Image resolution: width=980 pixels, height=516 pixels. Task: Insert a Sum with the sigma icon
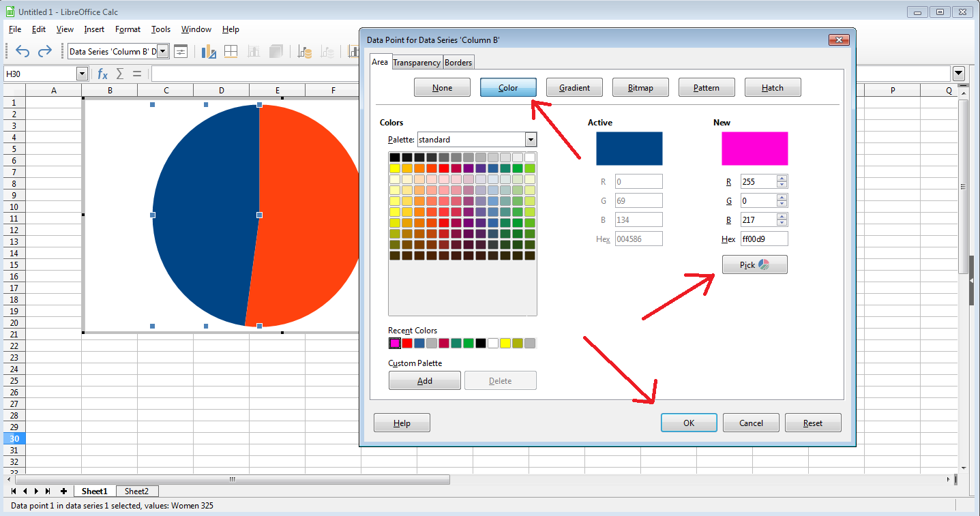(x=120, y=74)
